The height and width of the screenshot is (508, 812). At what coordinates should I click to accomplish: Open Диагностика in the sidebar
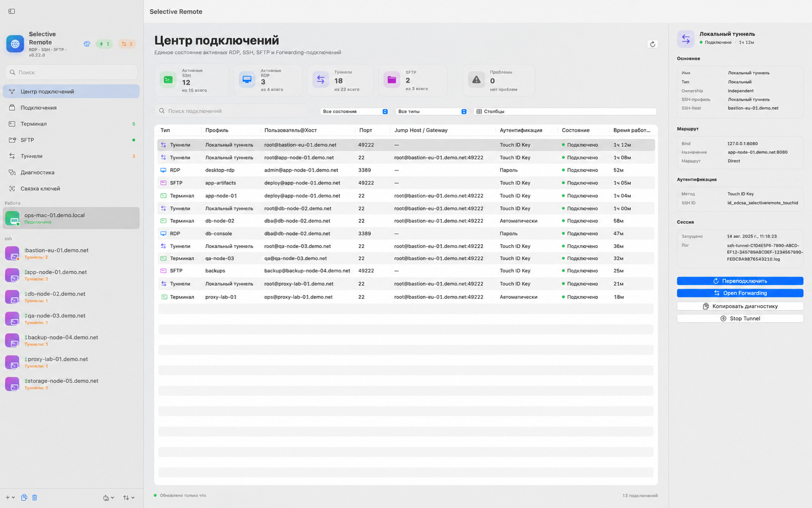pyautogui.click(x=71, y=173)
